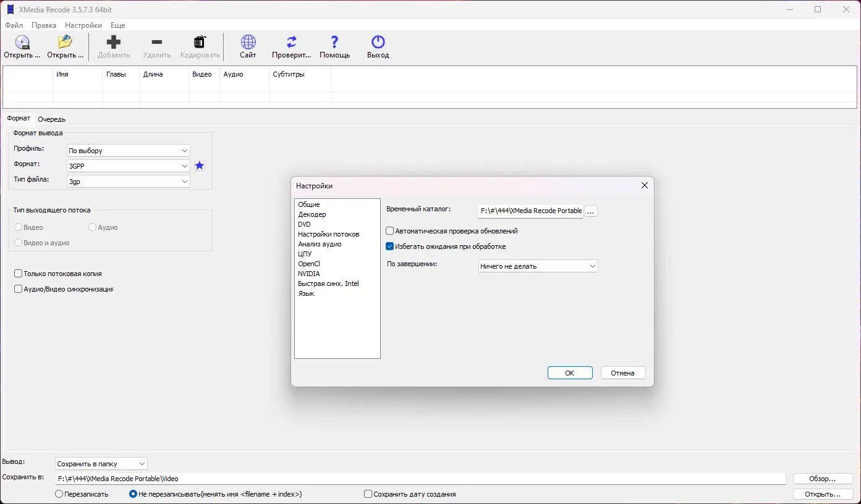The width and height of the screenshot is (861, 504).
Task: Open the Настройки menu
Action: 83,25
